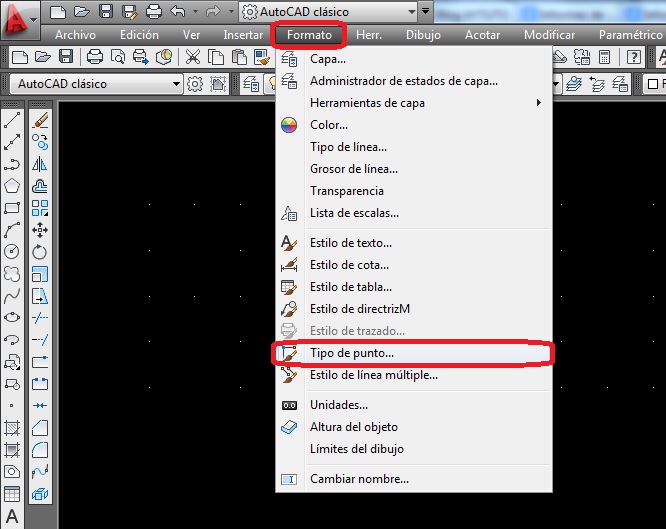
Task: Open Unidades... dialog
Action: 414,405
